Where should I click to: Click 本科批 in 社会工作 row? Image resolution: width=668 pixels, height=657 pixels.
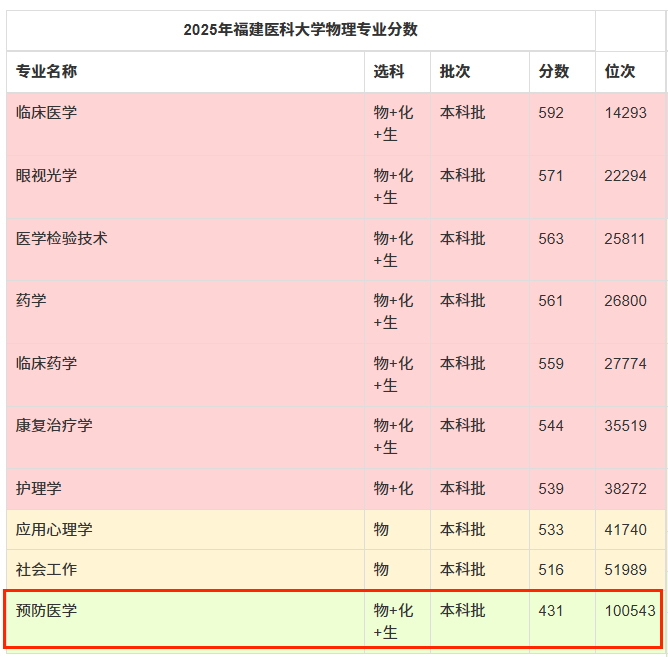pyautogui.click(x=462, y=570)
